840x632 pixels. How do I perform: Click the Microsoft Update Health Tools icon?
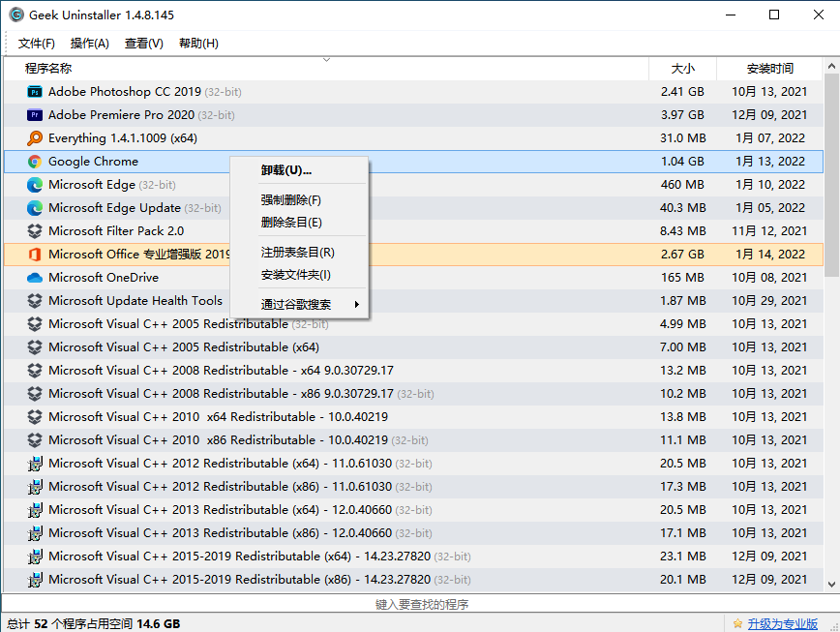point(35,301)
